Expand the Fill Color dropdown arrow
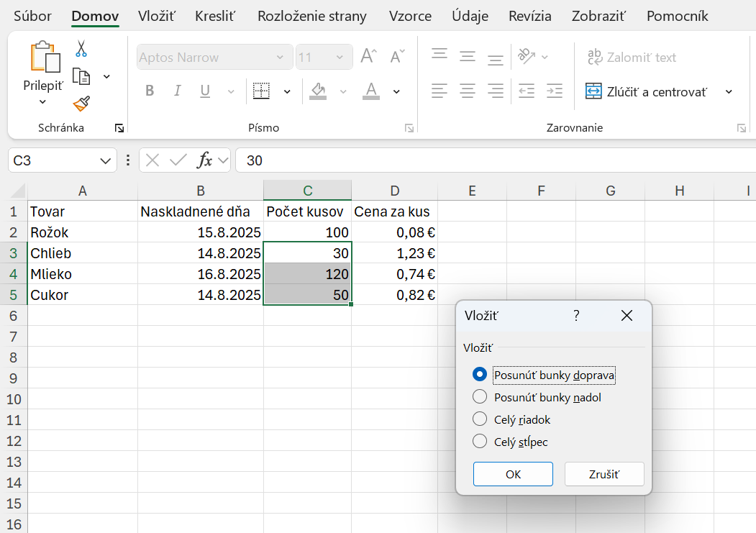 point(343,91)
